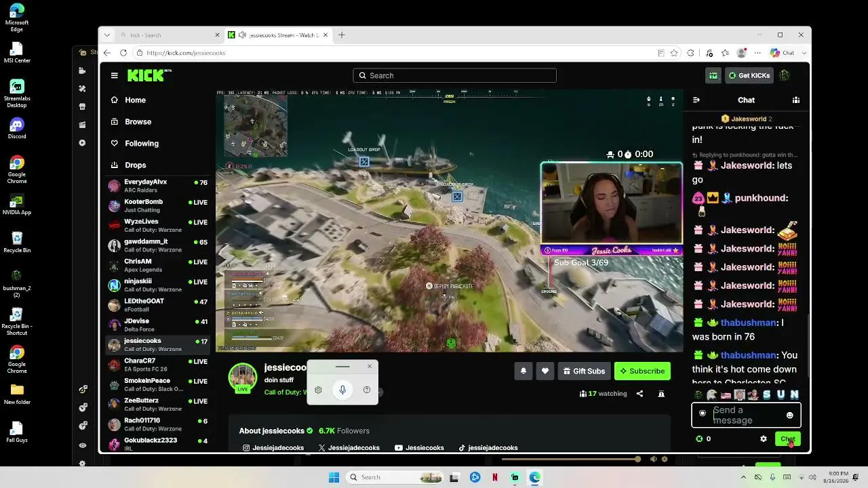This screenshot has width=868, height=488.
Task: Click the Get KICKs button
Action: click(x=749, y=75)
